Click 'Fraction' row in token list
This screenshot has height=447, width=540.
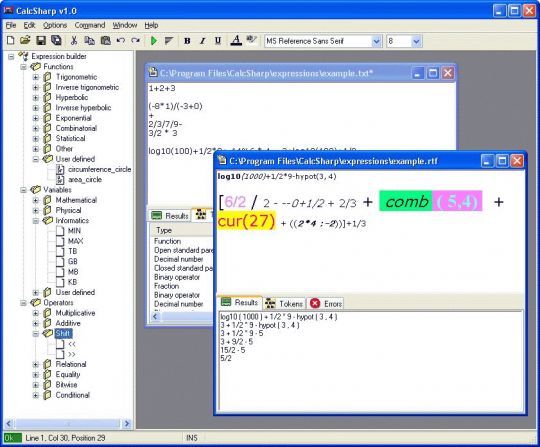pos(166,286)
